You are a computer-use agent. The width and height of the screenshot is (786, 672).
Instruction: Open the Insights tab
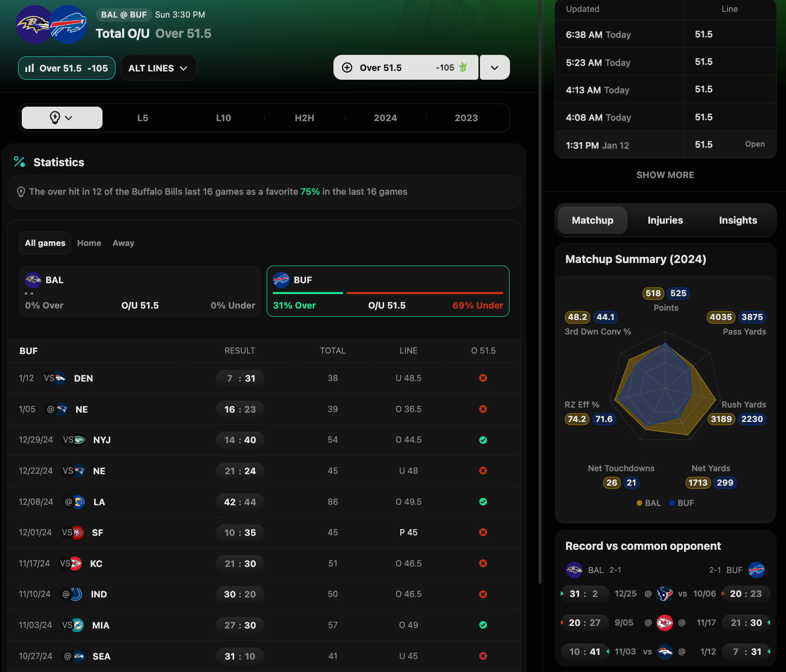click(x=738, y=221)
